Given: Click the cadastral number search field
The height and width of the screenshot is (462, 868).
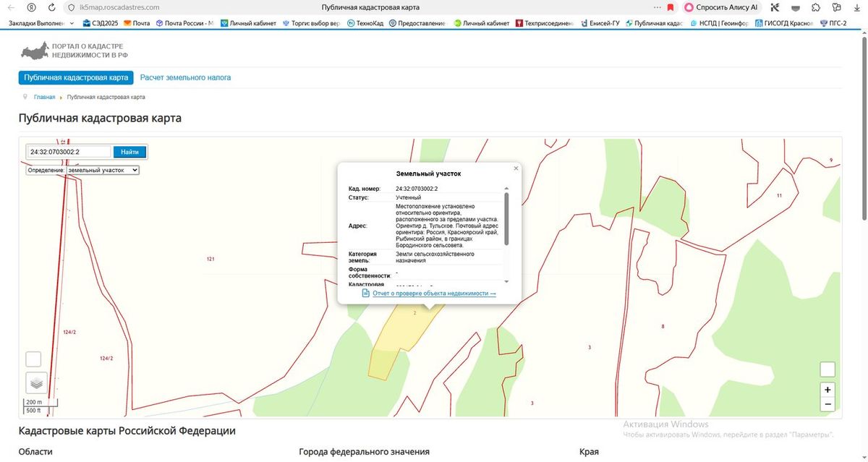Looking at the screenshot, I should pyautogui.click(x=69, y=152).
